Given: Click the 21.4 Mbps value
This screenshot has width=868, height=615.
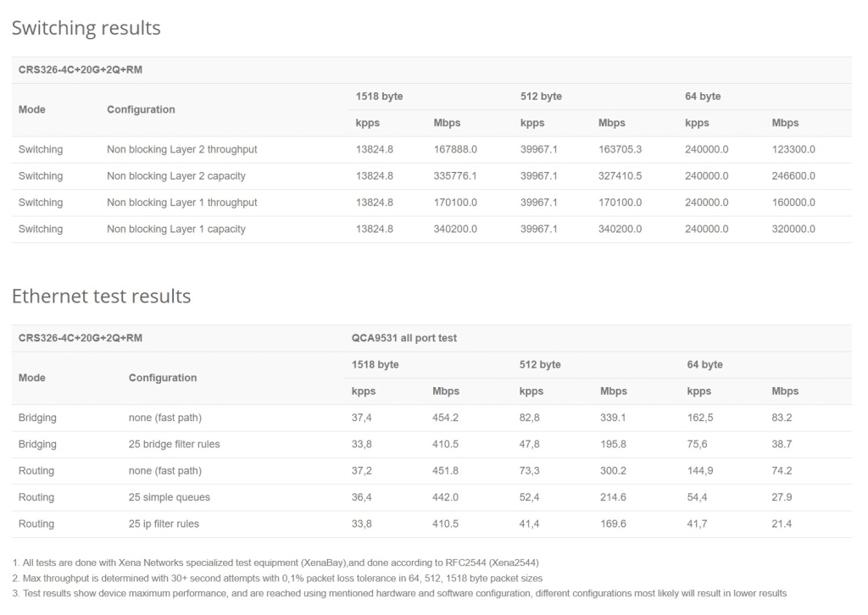Looking at the screenshot, I should (x=782, y=524).
